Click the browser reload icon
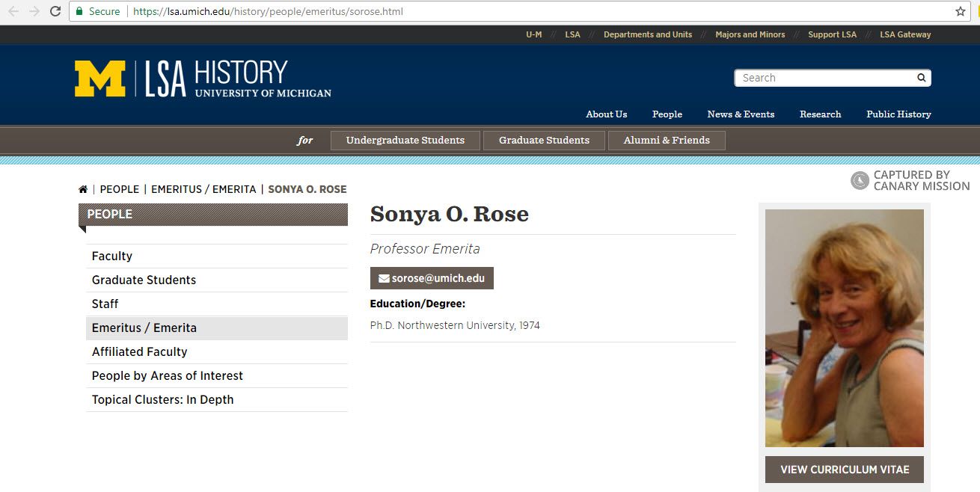This screenshot has height=492, width=980. pyautogui.click(x=55, y=11)
